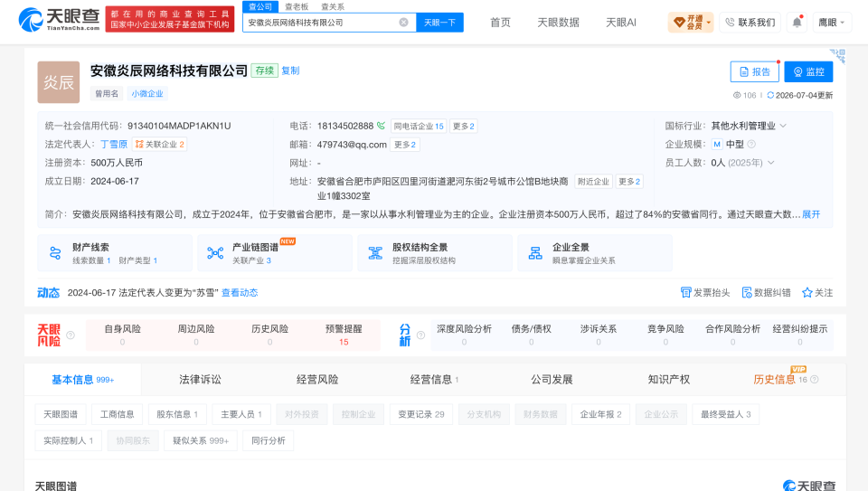Select the 查关系 search tab
Viewport: 868px width, 491px height.
click(x=333, y=6)
